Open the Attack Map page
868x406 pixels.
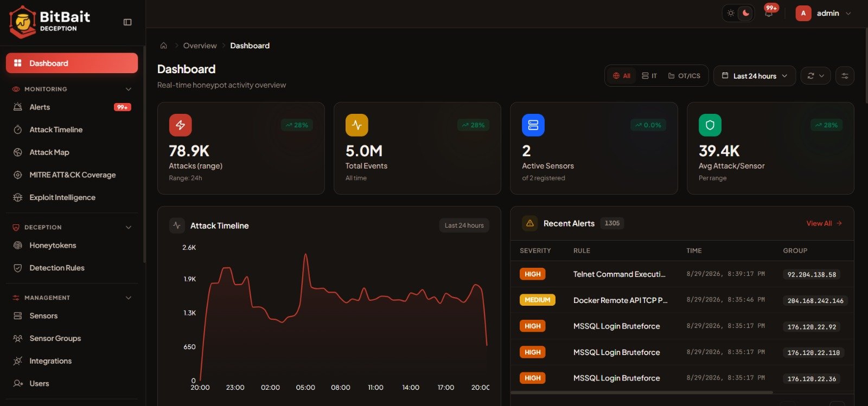(x=72, y=152)
